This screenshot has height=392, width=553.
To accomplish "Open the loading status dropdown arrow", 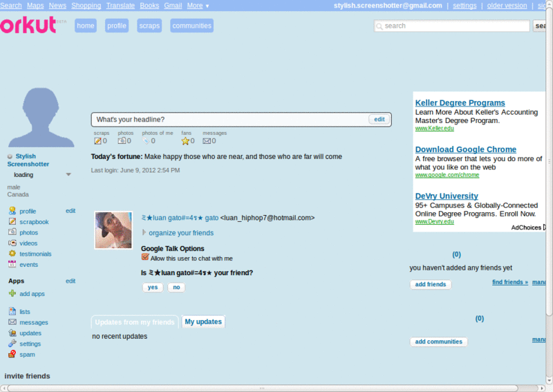I will (x=68, y=175).
